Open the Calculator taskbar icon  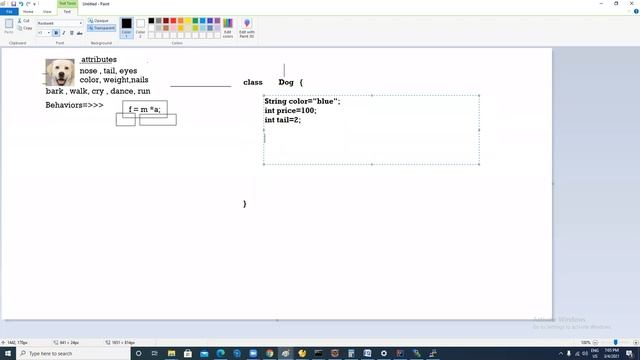pyautogui.click(x=351, y=353)
